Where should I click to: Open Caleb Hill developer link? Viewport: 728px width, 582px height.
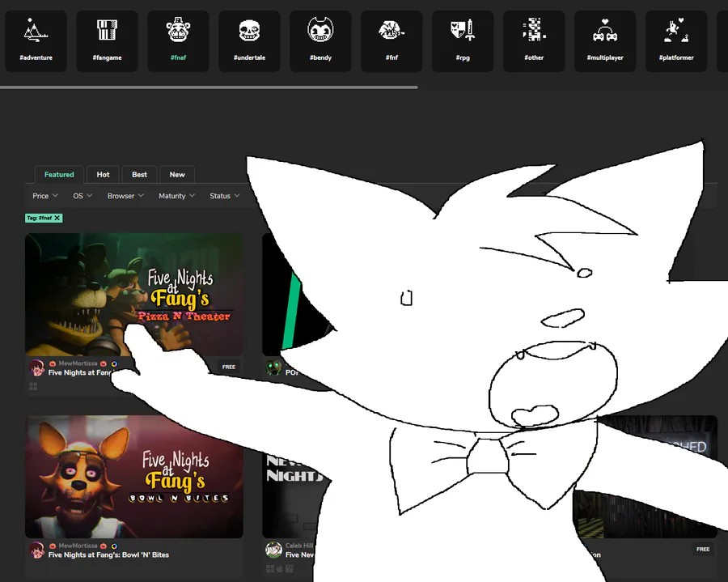[299, 546]
